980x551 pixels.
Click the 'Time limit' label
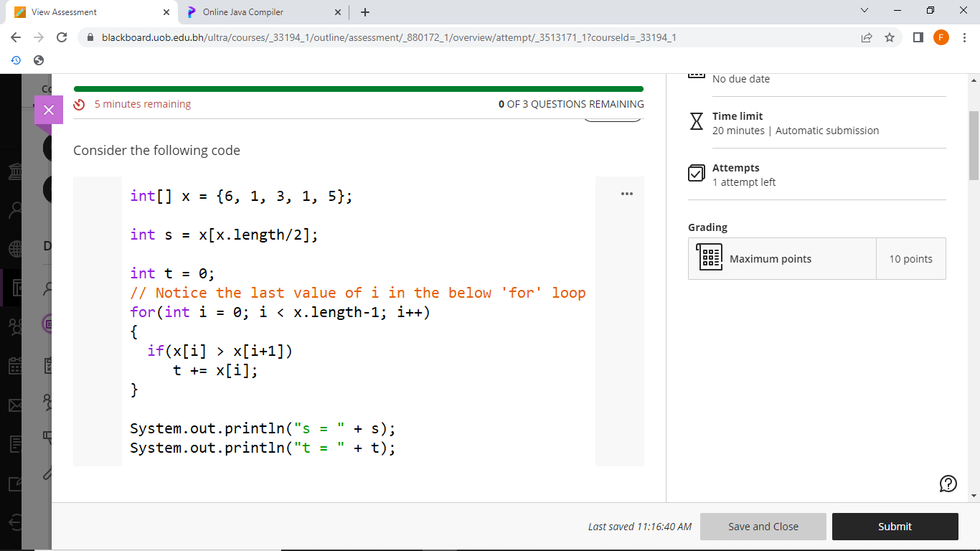pyautogui.click(x=738, y=116)
